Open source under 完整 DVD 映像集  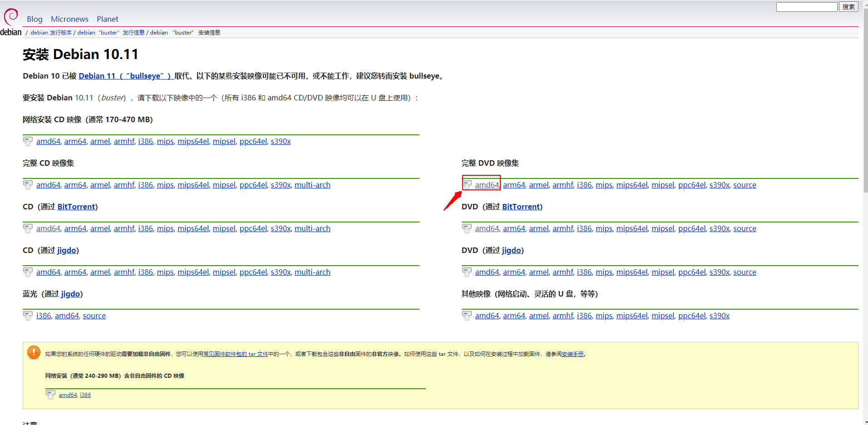point(745,185)
